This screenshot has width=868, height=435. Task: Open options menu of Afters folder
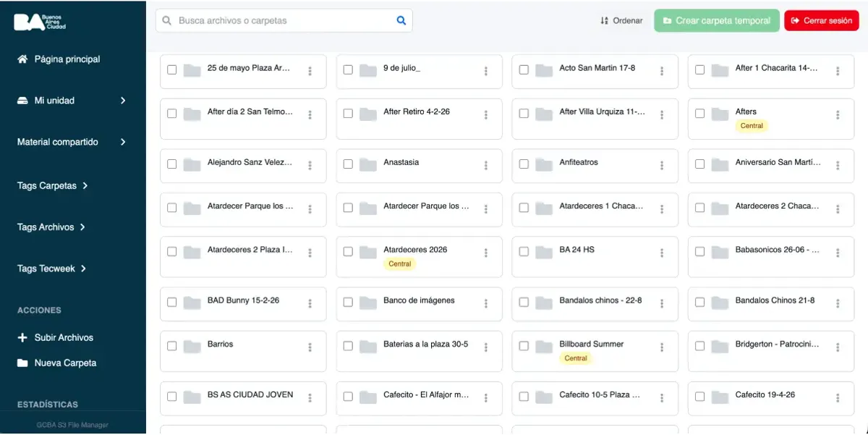(x=838, y=115)
